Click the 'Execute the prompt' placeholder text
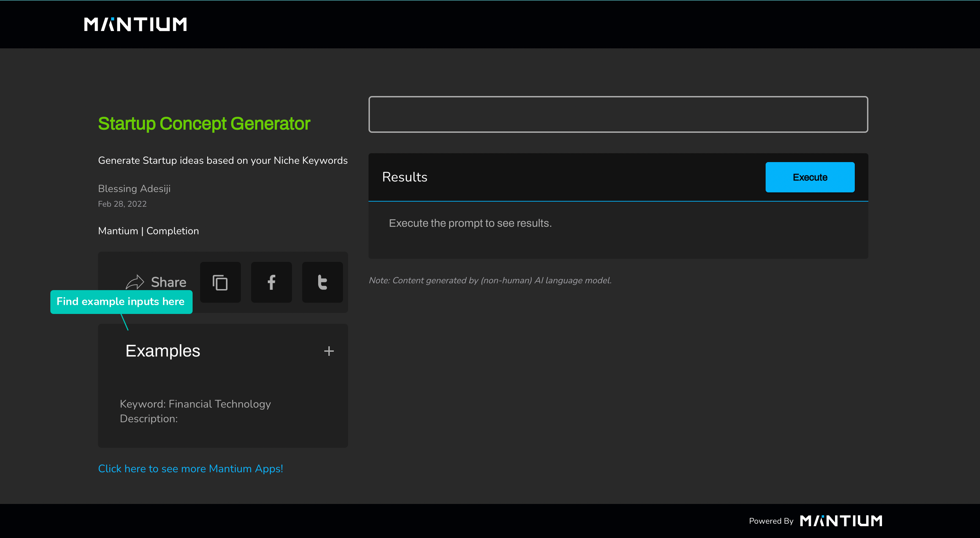This screenshot has width=980, height=538. coord(470,223)
